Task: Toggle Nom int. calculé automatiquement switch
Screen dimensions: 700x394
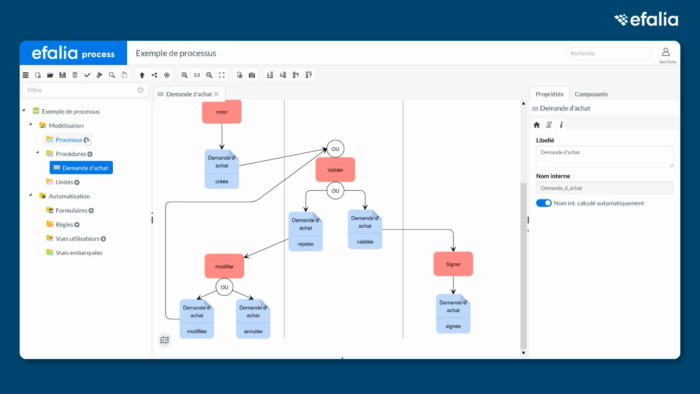Action: 544,203
